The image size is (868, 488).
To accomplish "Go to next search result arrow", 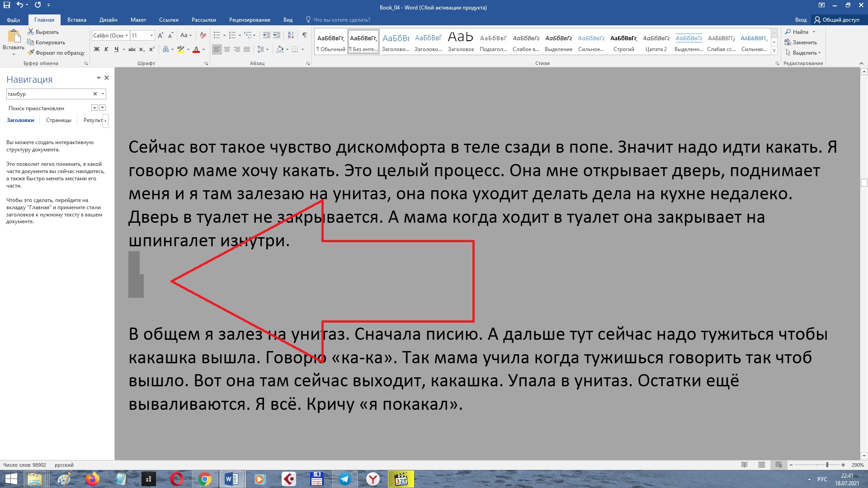I will tap(103, 108).
